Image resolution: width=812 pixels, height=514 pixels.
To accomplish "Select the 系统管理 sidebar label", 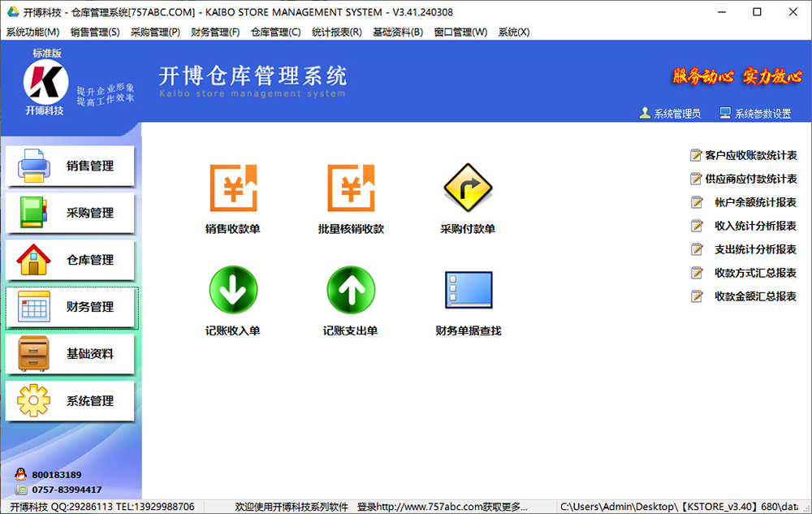I will pyautogui.click(x=90, y=401).
